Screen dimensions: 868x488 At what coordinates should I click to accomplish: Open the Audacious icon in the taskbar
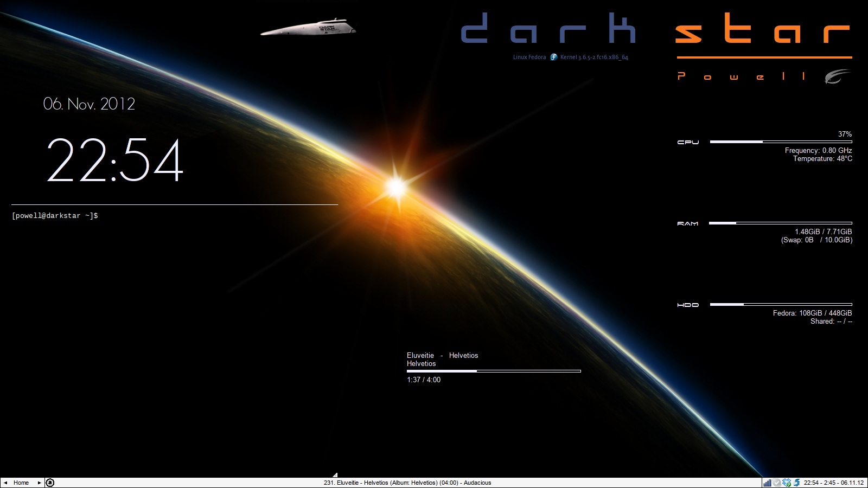coord(50,483)
